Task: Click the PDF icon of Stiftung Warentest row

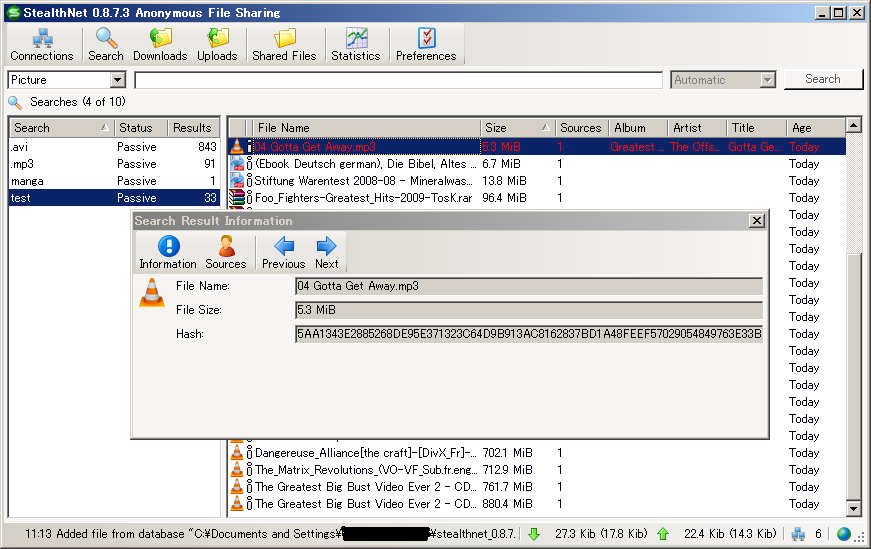Action: (237, 181)
